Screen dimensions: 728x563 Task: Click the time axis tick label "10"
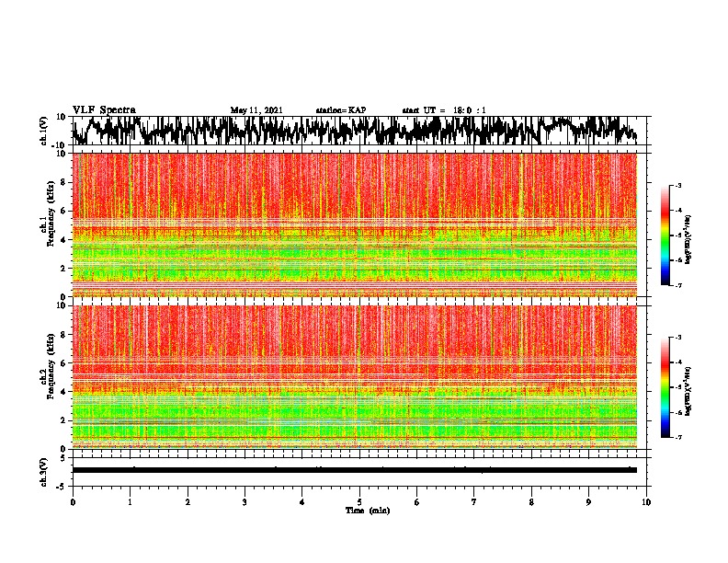pyautogui.click(x=646, y=502)
